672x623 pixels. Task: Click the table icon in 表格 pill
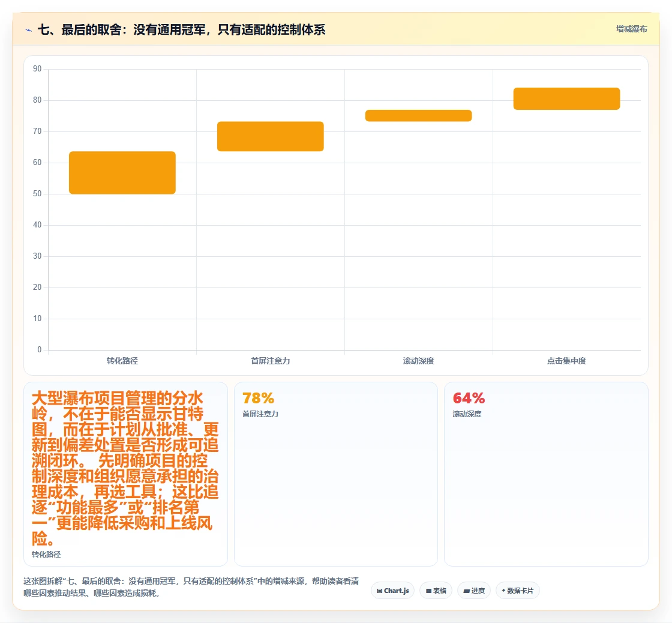pyautogui.click(x=428, y=591)
